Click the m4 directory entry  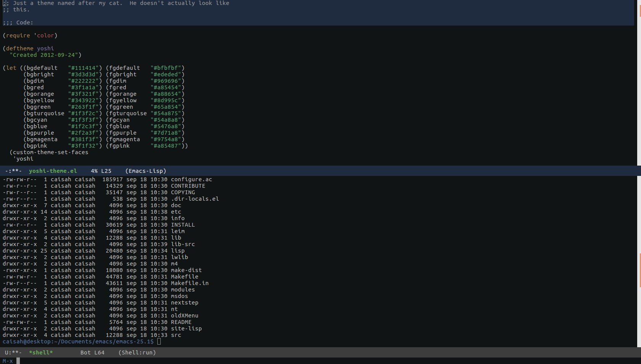click(174, 264)
